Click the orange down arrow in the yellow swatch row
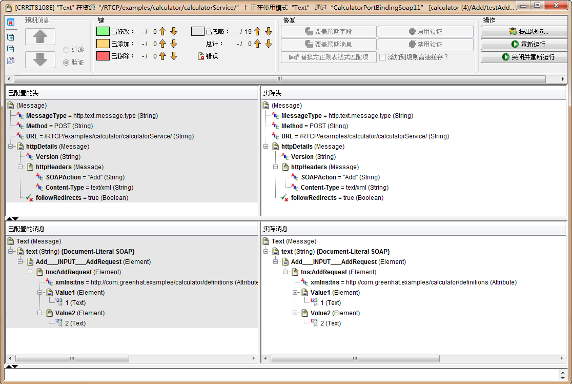The height and width of the screenshot is (384, 572). click(174, 44)
